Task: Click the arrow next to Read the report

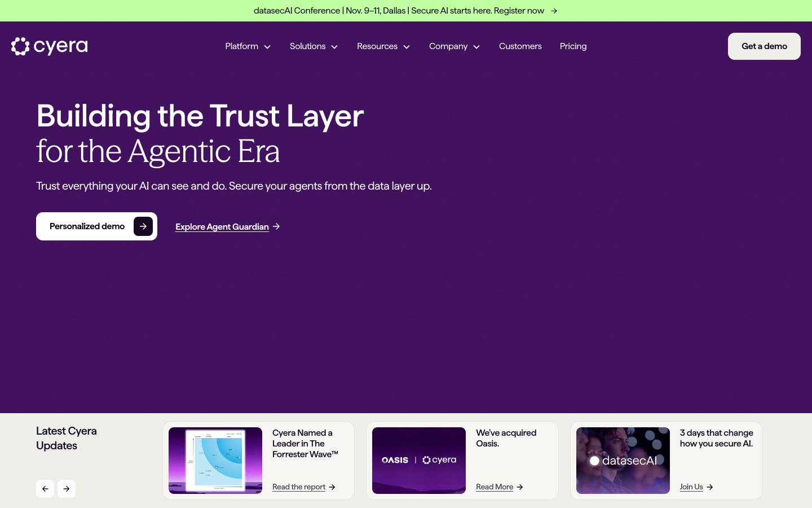Action: click(x=332, y=487)
